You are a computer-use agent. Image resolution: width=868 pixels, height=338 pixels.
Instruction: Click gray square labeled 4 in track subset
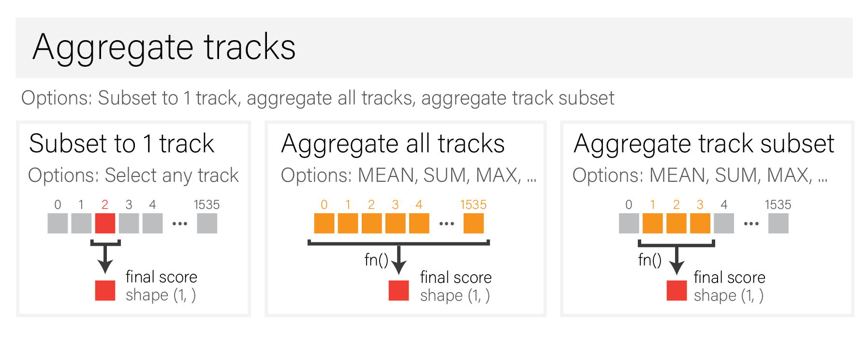click(723, 223)
